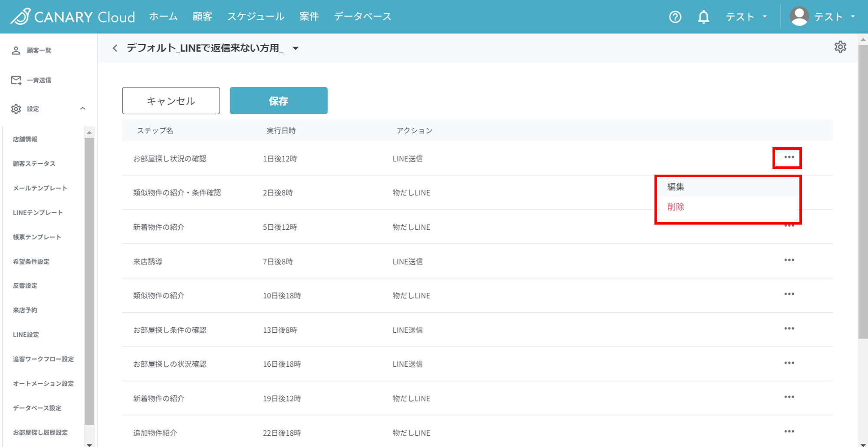Viewport: 868px width, 447px height.
Task: Click the CANARY Cloud logo
Action: coord(73,17)
